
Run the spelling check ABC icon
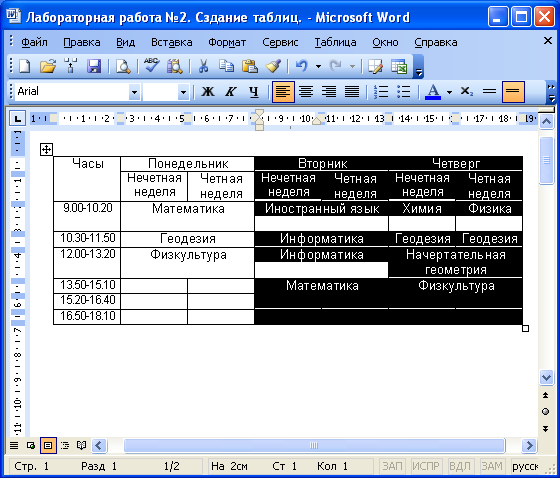pos(152,66)
